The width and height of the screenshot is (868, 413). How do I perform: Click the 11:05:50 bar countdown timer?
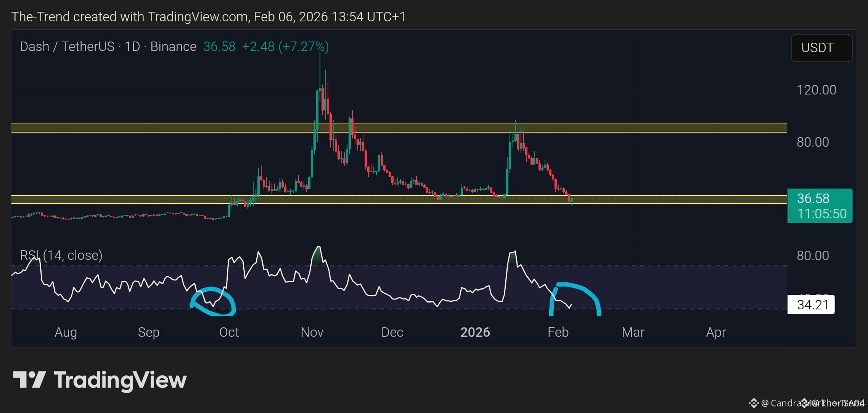[x=821, y=214]
